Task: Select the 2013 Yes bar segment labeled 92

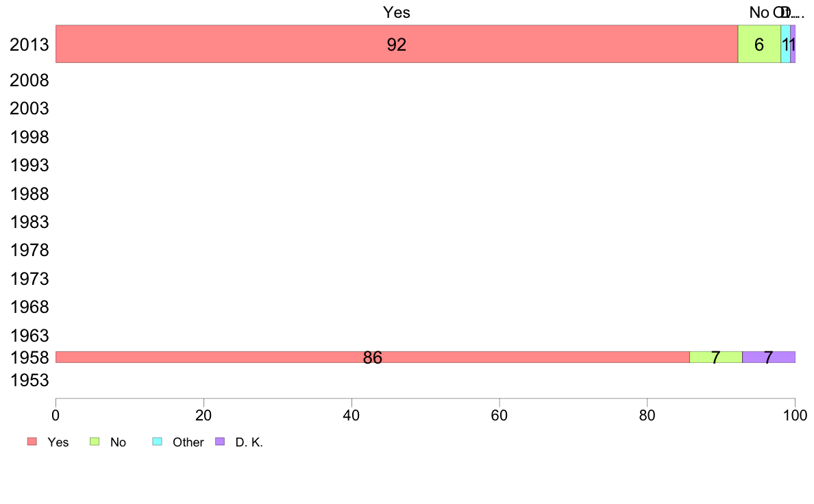Action: (397, 44)
